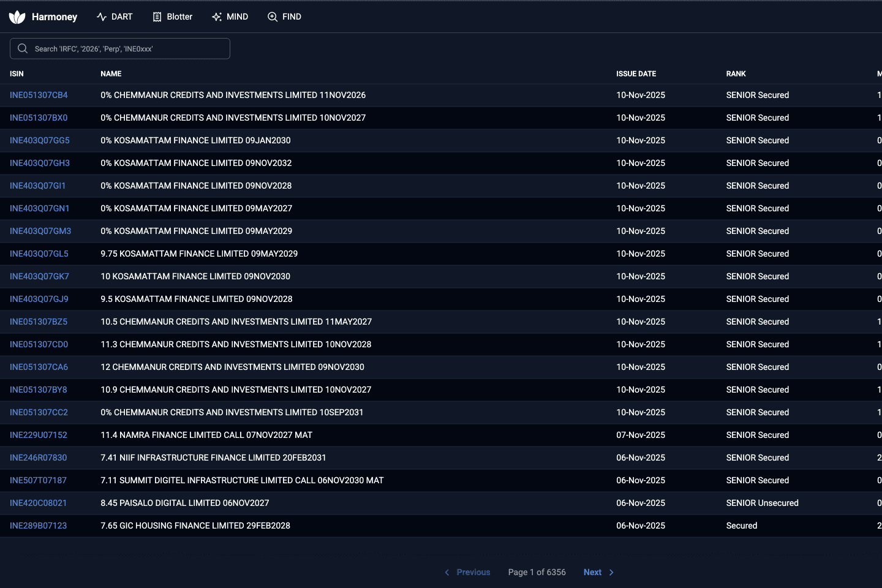Click the Harmoney lotus logo icon
Viewport: 882px width, 588px height.
pyautogui.click(x=17, y=17)
